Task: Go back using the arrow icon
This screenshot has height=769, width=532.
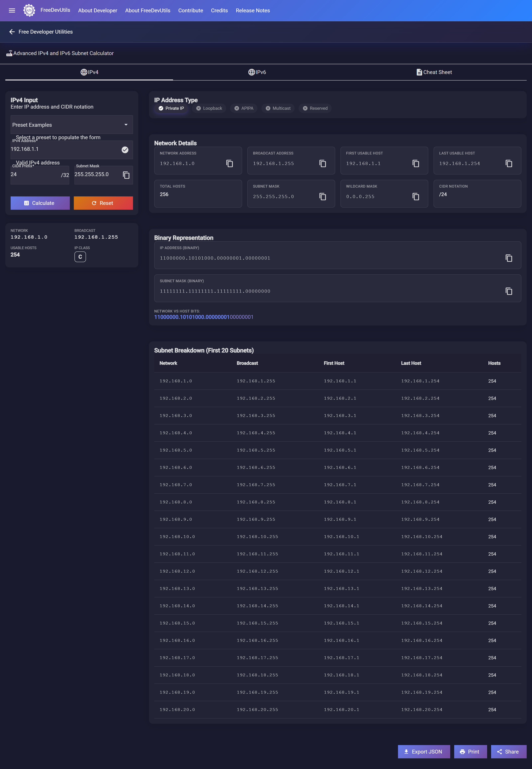Action: (x=12, y=32)
